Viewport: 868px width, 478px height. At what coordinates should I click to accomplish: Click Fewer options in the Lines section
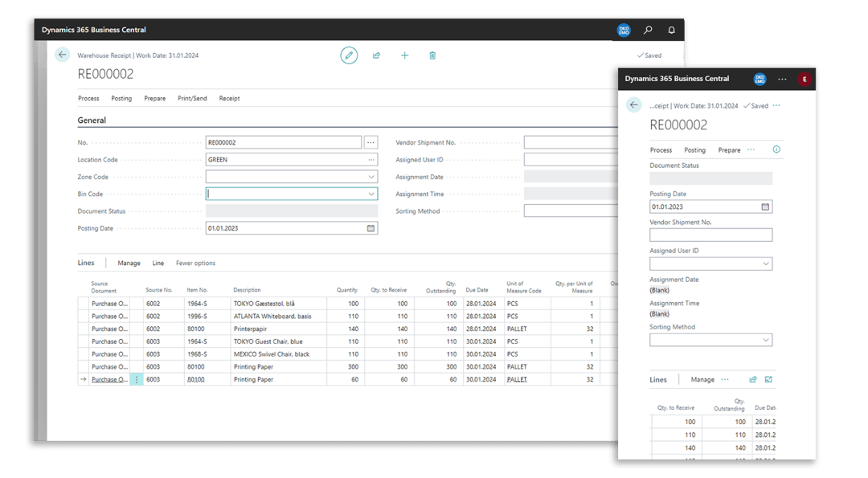tap(195, 263)
